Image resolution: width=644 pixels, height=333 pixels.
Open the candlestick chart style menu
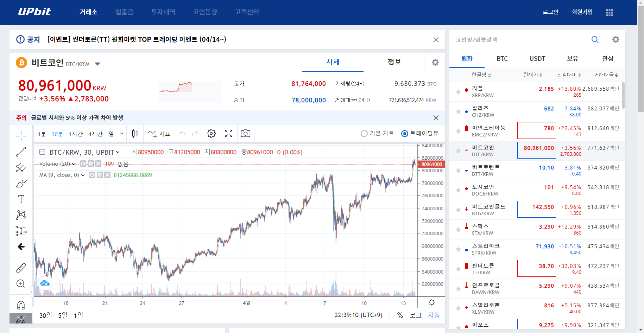135,134
